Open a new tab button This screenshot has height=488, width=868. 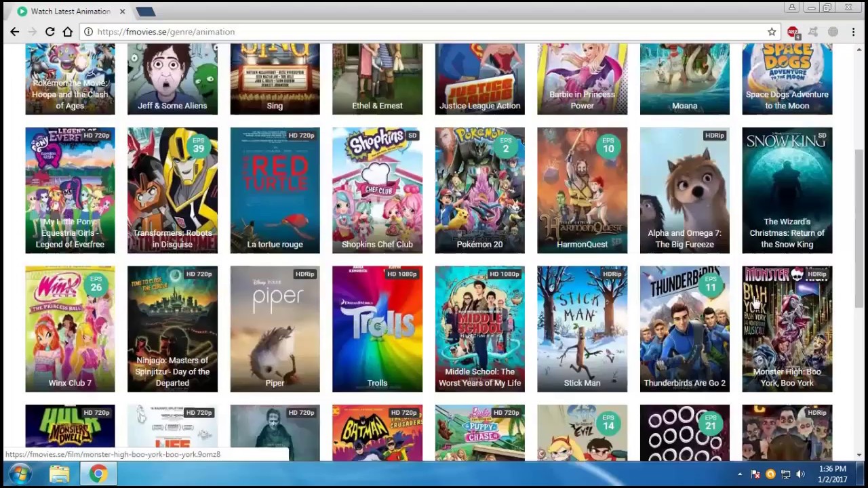pyautogui.click(x=145, y=12)
